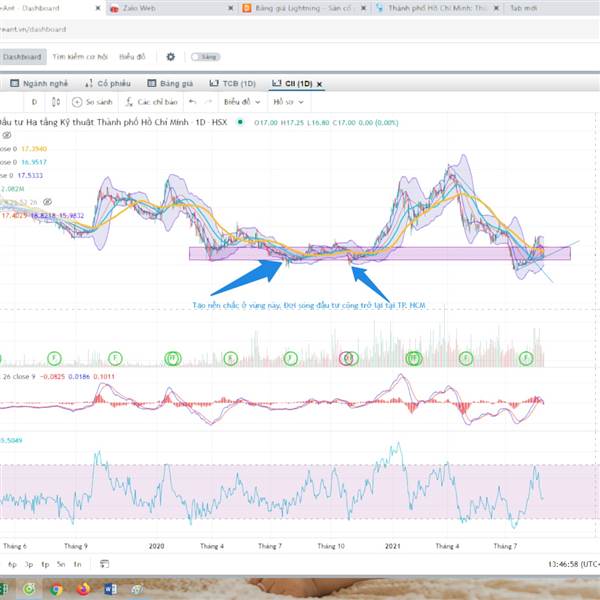Click the event marker near Tháng 7 2021

click(526, 359)
